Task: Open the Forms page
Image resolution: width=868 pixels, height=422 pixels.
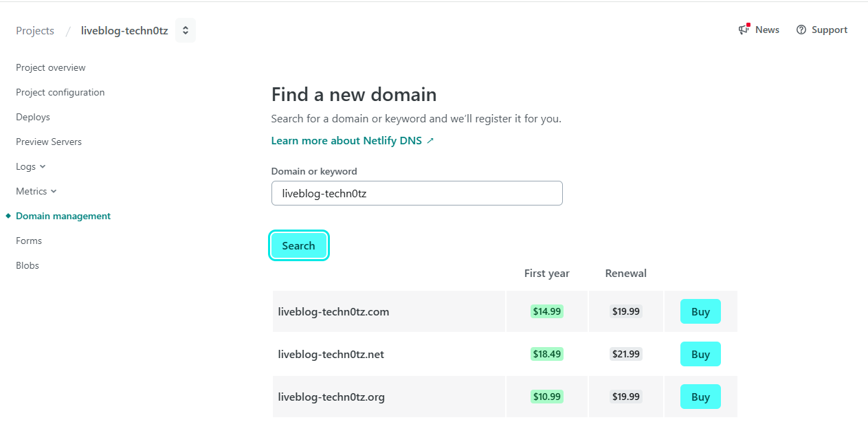Action: 29,241
